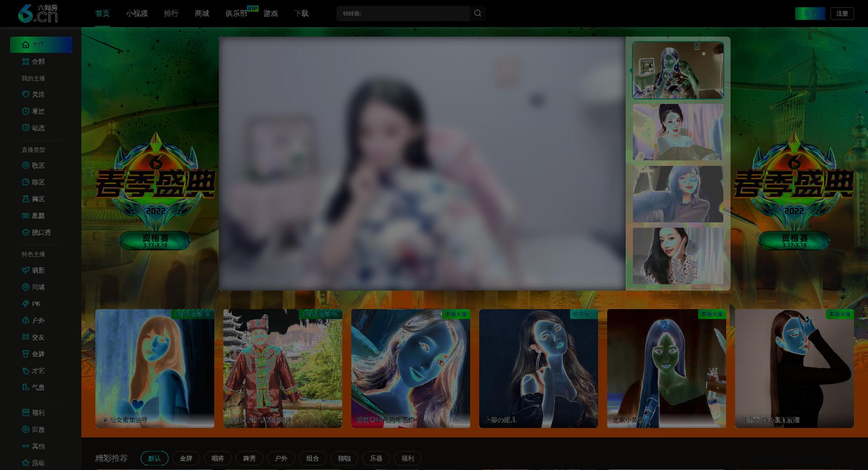868x470 pixels.
Task: Select the 聊区 chat zone icon
Action: pos(26,182)
